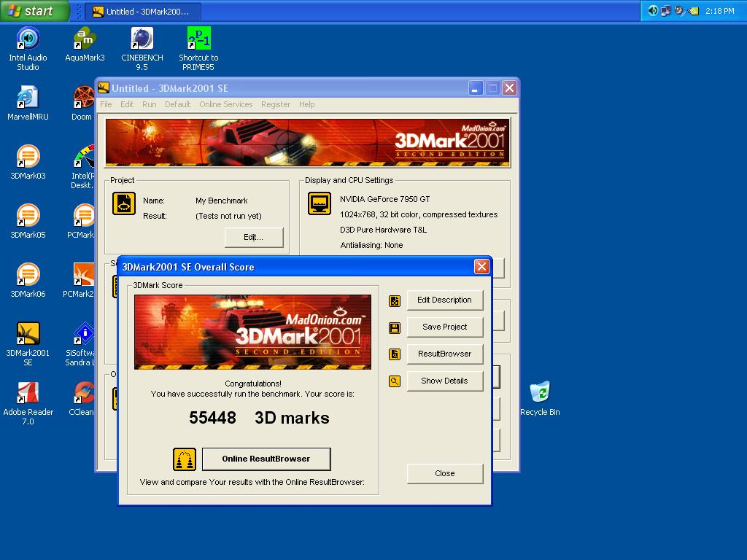The height and width of the screenshot is (560, 747).
Task: Click the 'Antialiasing: None' setting text
Action: (x=371, y=245)
